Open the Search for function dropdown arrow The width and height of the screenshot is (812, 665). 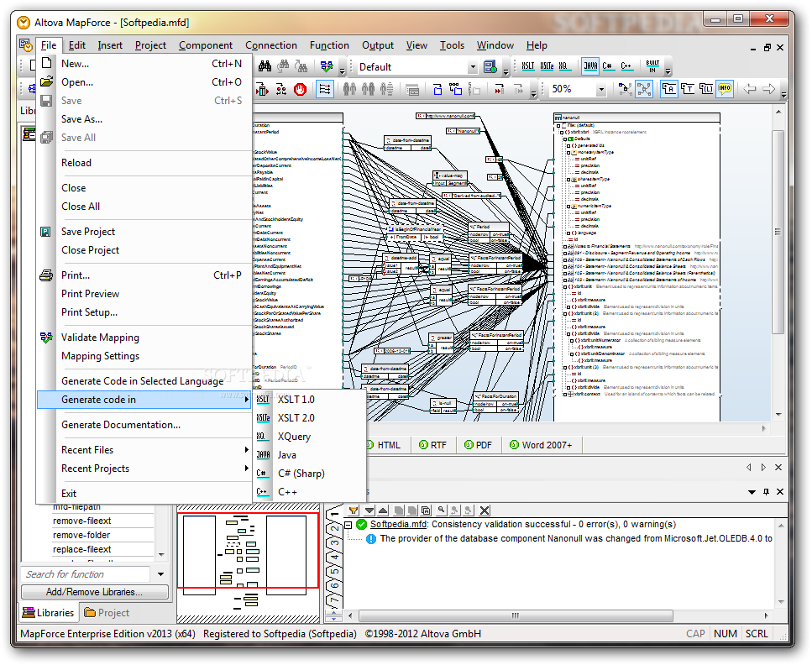pos(160,573)
